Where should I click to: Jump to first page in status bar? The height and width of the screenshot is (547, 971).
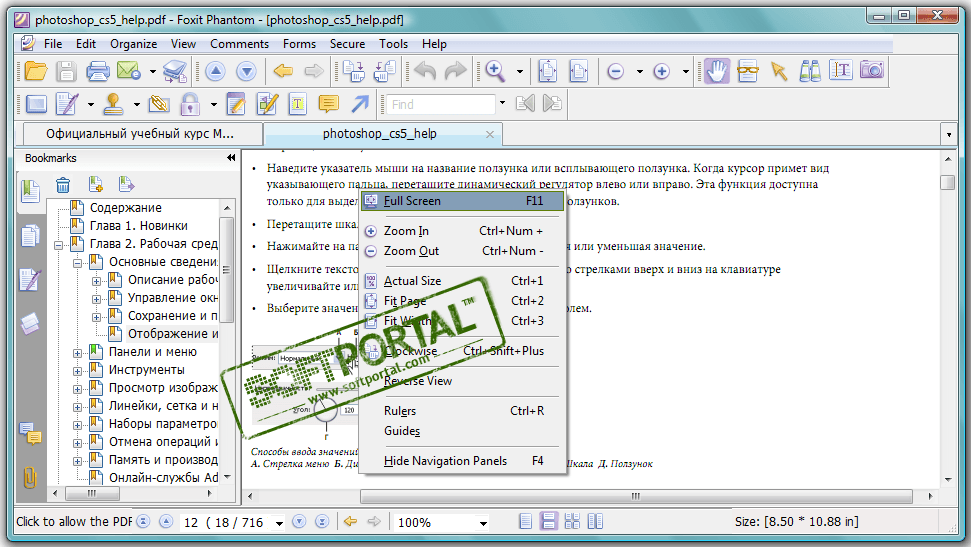[143, 522]
